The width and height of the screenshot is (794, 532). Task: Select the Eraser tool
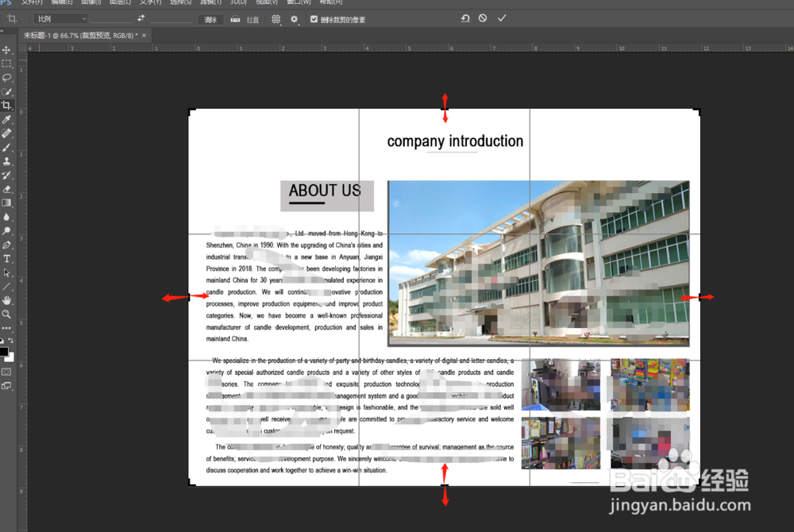tap(6, 189)
